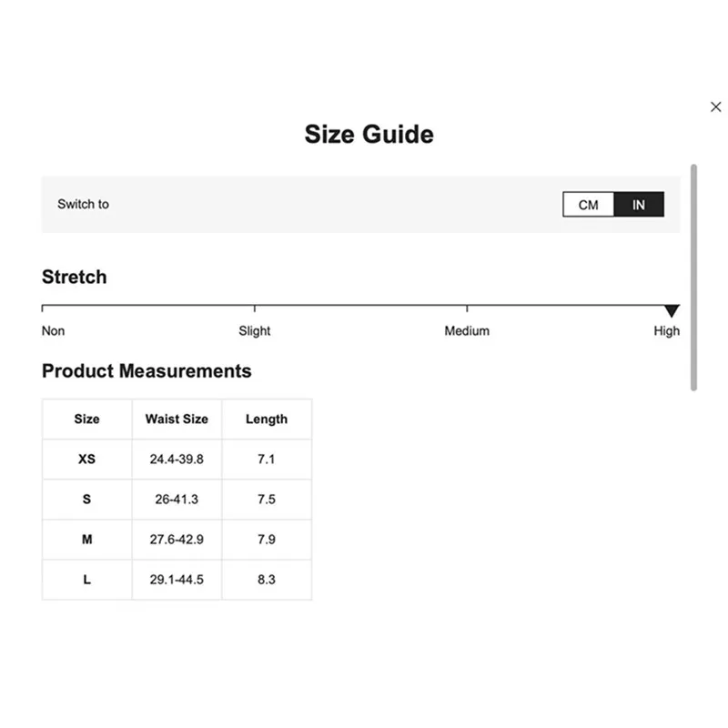Click the High stretch label
This screenshot has width=728, height=728.
(x=666, y=331)
